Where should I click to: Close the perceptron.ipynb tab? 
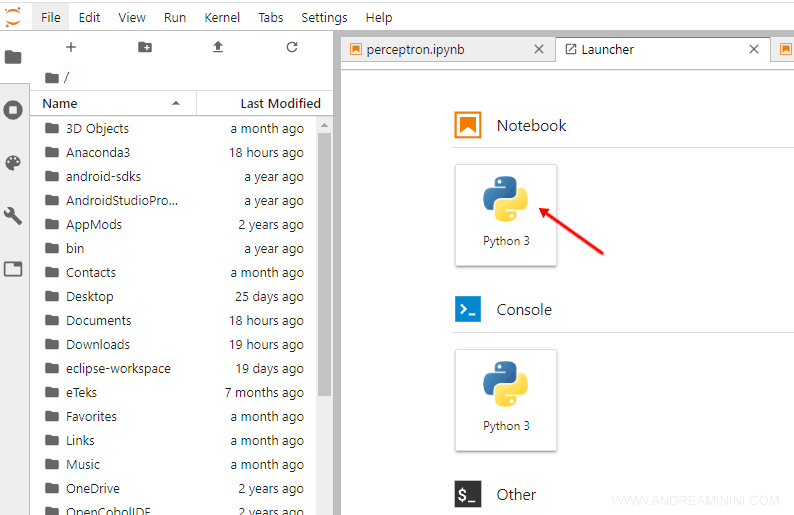point(539,49)
